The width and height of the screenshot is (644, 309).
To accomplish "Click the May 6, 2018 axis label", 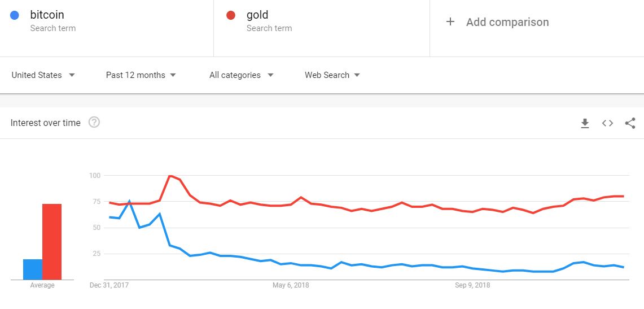I will pos(290,285).
